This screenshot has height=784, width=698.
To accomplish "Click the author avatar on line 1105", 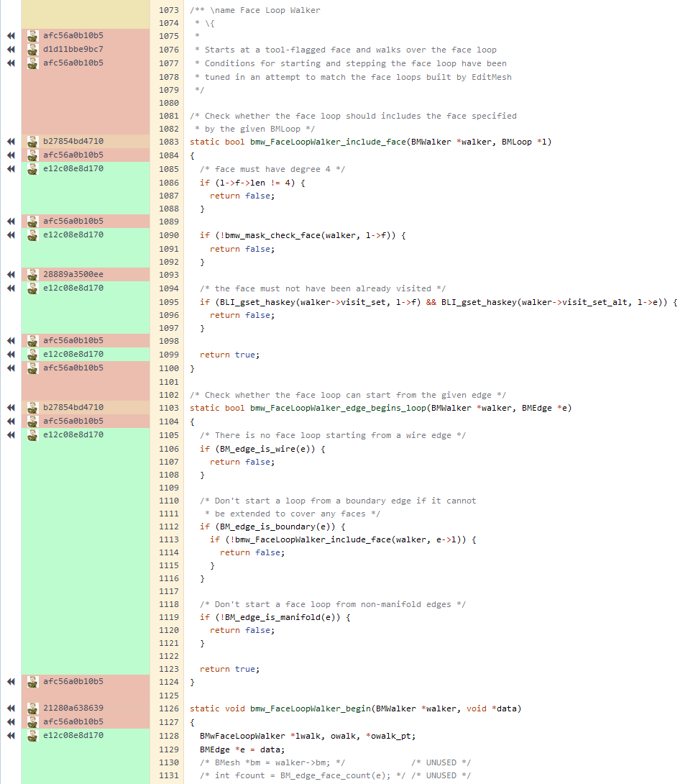I will point(33,435).
